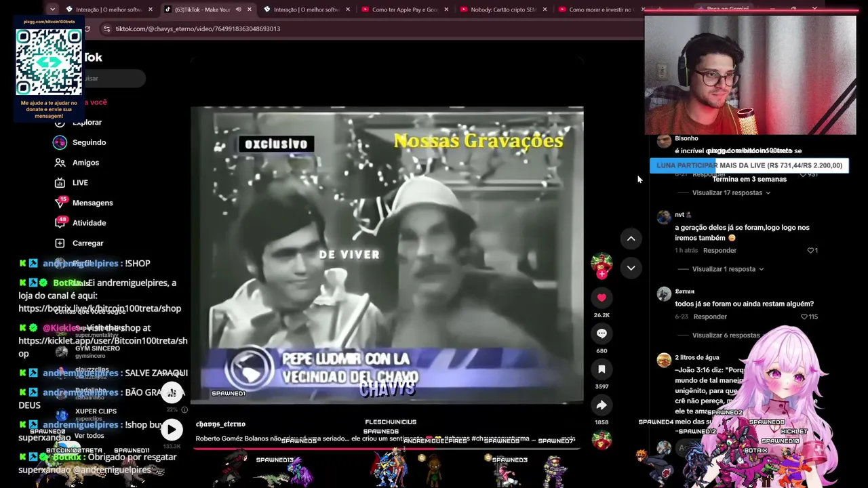Close the TikTok browser tab
Image resolution: width=868 pixels, height=488 pixels.
(250, 9)
